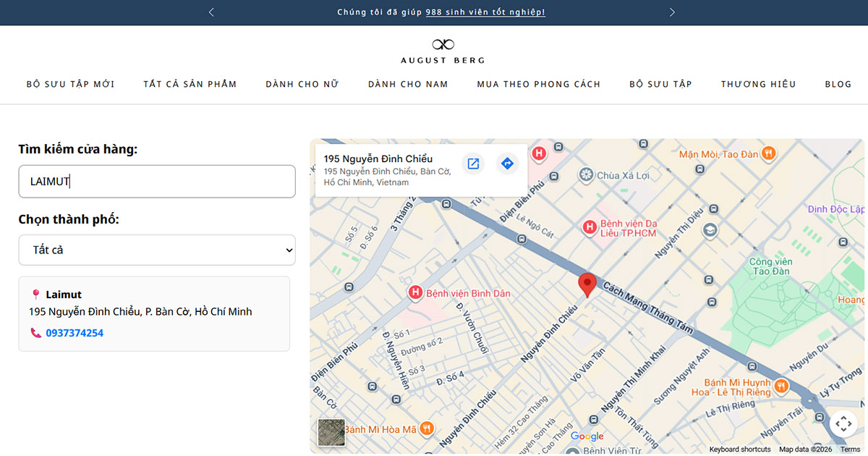Open larger map via the expand icon
Viewport: 868px width, 456px height.
(473, 164)
